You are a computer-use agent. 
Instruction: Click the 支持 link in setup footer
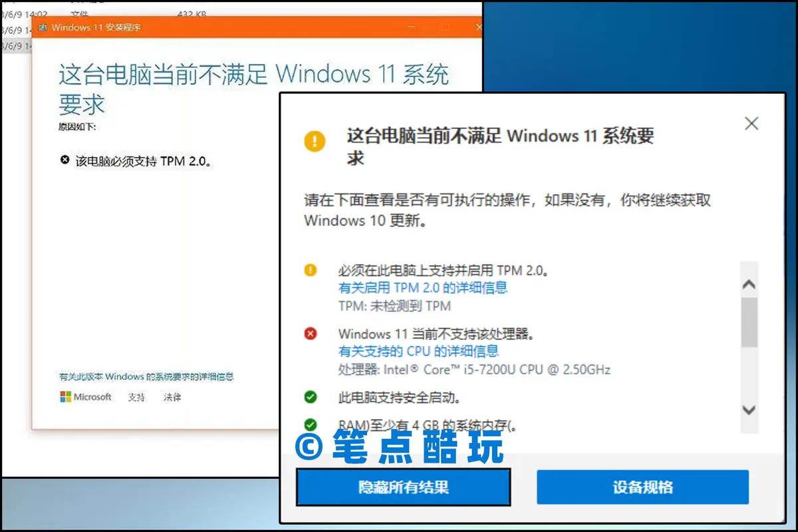point(136,397)
